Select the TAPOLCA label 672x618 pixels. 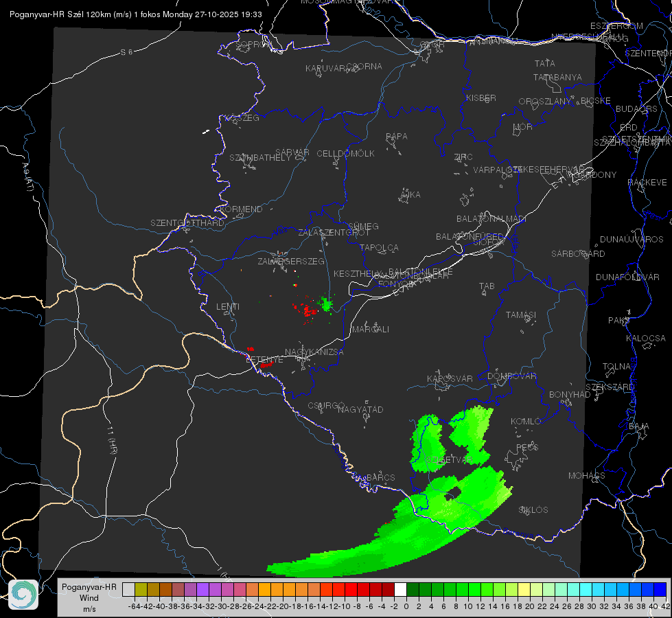[x=379, y=248]
